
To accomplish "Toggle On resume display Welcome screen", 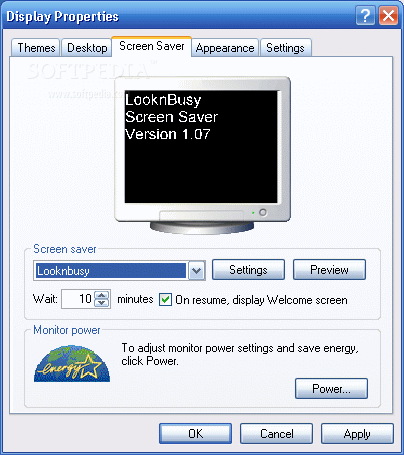I will 165,299.
